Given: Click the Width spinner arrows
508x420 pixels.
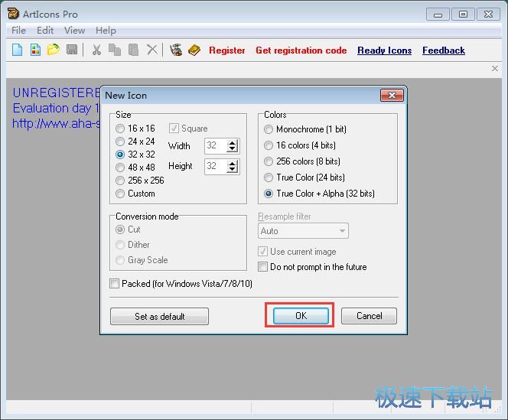Looking at the screenshot, I should (x=233, y=146).
